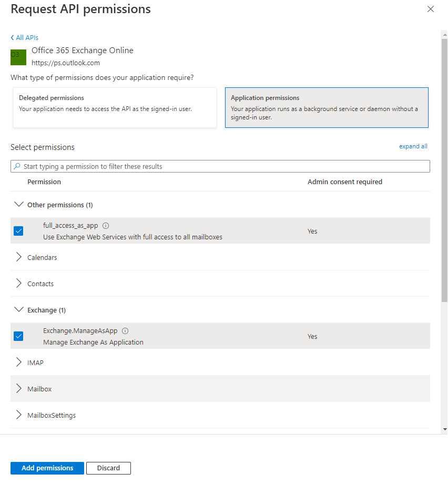Expand the MailboxSettings permission group
The height and width of the screenshot is (484, 448).
(19, 415)
